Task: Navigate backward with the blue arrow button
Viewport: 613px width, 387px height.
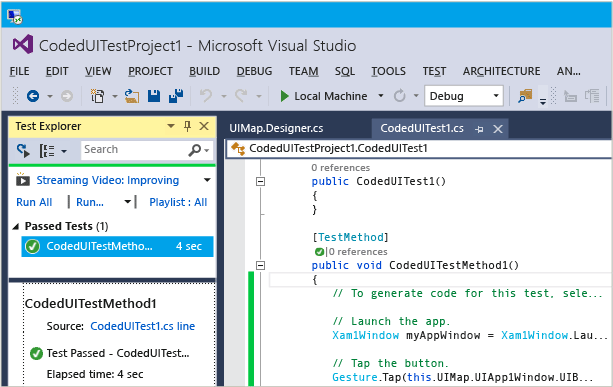Action: 33,96
